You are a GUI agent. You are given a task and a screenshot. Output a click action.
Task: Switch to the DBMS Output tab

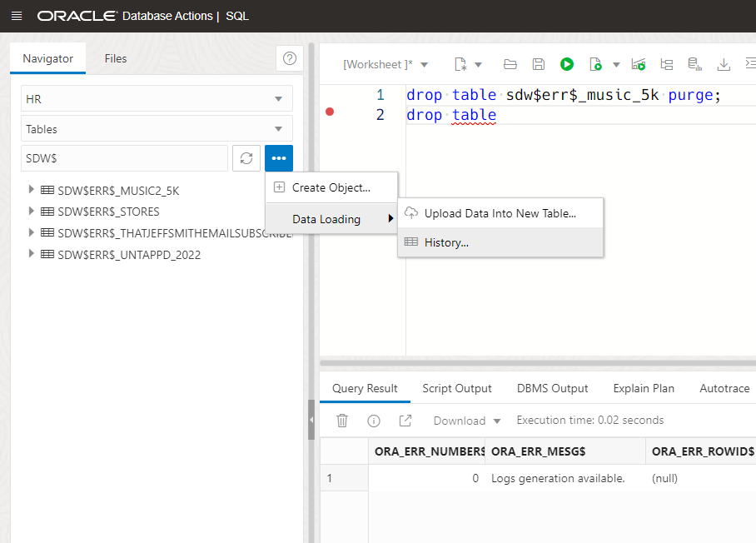click(552, 388)
